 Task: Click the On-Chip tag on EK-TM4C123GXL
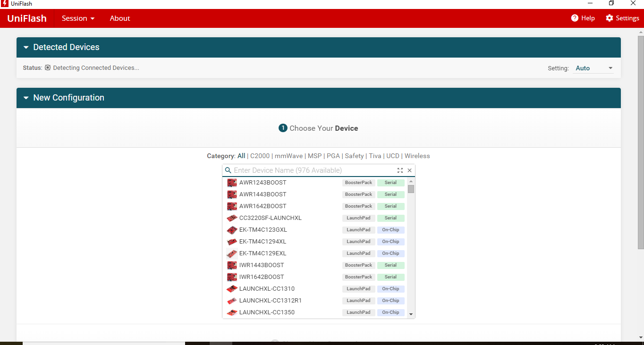pyautogui.click(x=390, y=230)
